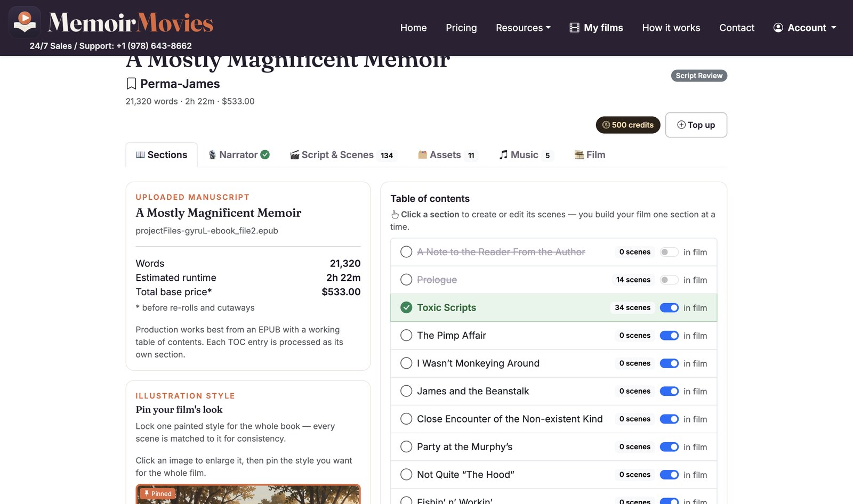Switch to the Script & Scenes tab
The height and width of the screenshot is (504, 853).
[343, 155]
